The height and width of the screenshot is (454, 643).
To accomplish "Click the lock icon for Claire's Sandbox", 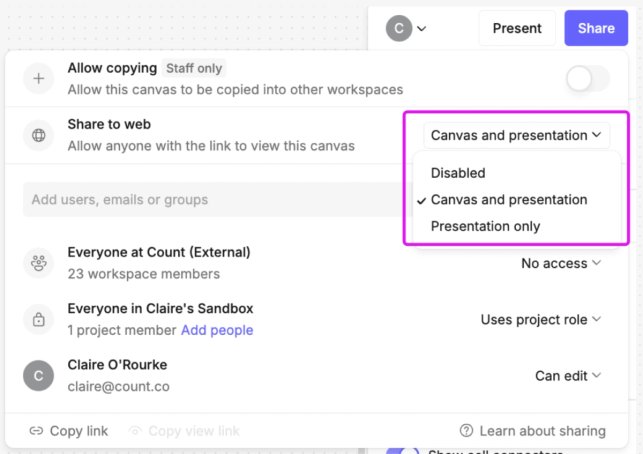I will point(38,320).
